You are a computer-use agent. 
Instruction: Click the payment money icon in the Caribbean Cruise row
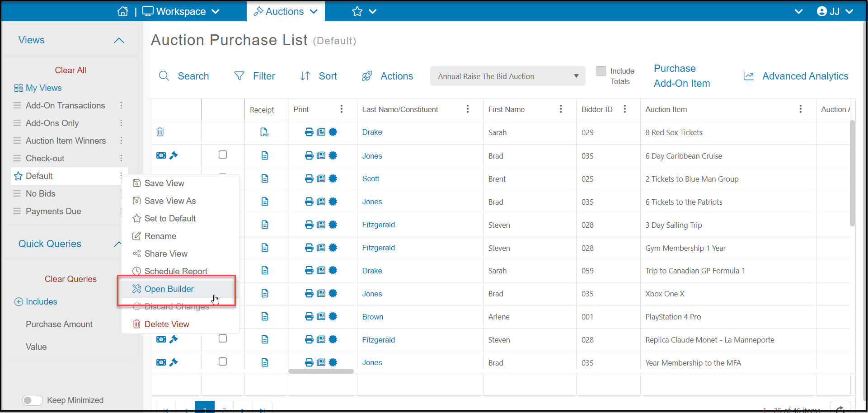tap(161, 155)
